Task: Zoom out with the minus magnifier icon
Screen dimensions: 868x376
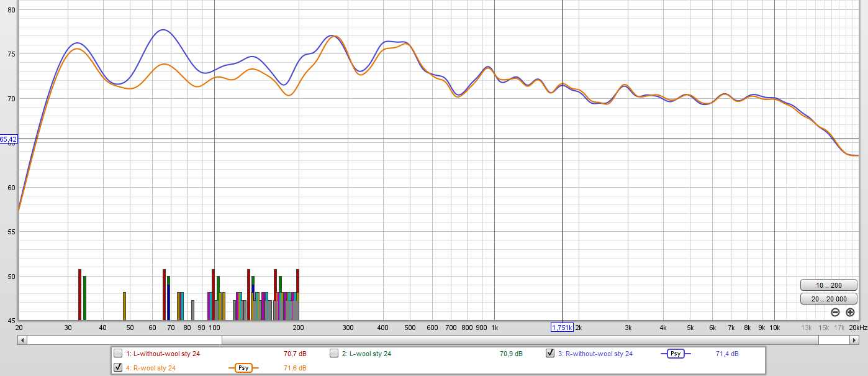Action: click(x=835, y=313)
